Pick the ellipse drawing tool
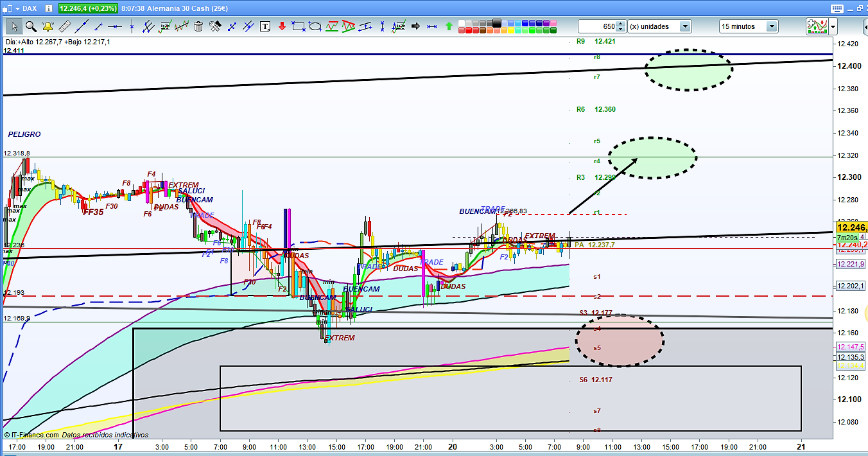The width and height of the screenshot is (868, 456). pyautogui.click(x=315, y=26)
